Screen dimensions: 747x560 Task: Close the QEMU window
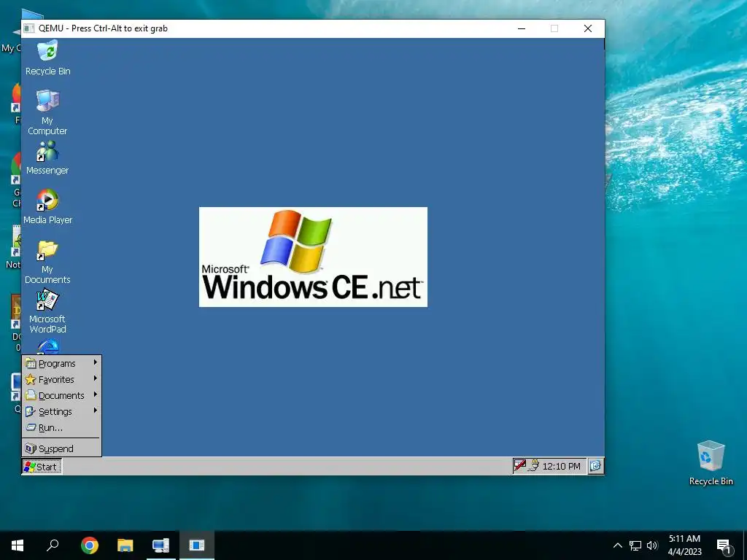pos(588,28)
